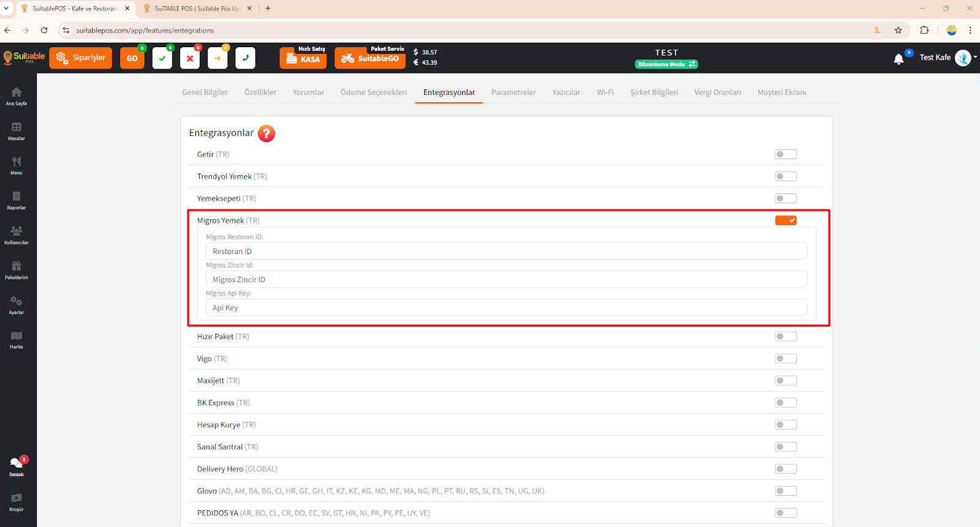Open a new browser tab
The image size is (980, 527).
(268, 9)
